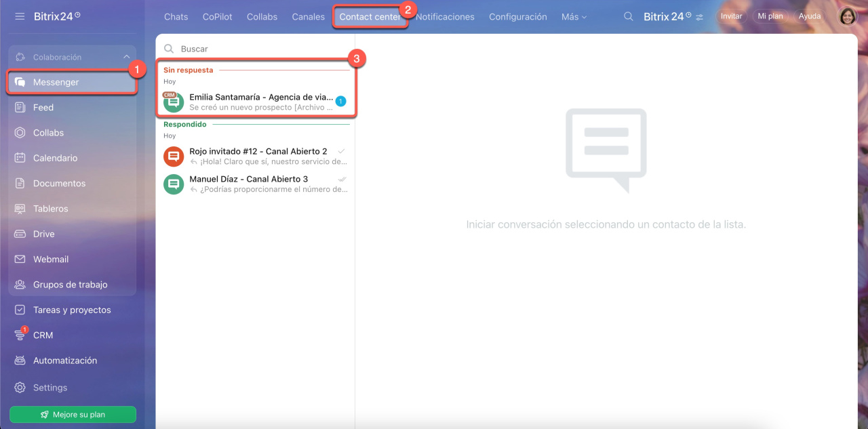
Task: Click the Feed sidebar icon
Action: [x=20, y=107]
